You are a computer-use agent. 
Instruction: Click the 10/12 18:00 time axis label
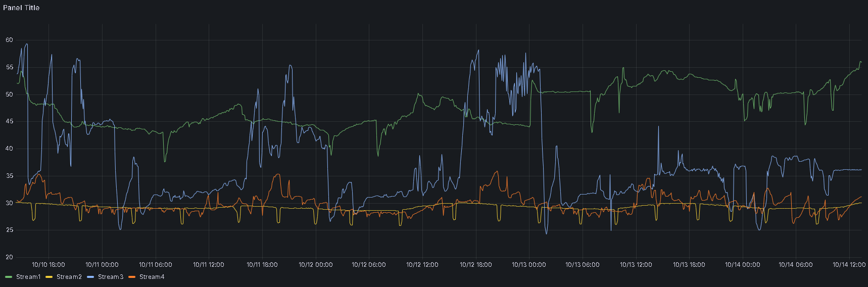coord(476,265)
